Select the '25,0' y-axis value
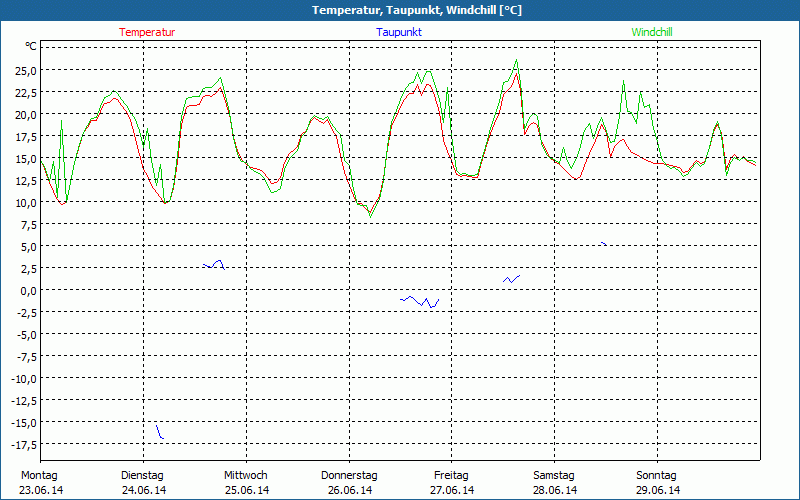 click(26, 70)
